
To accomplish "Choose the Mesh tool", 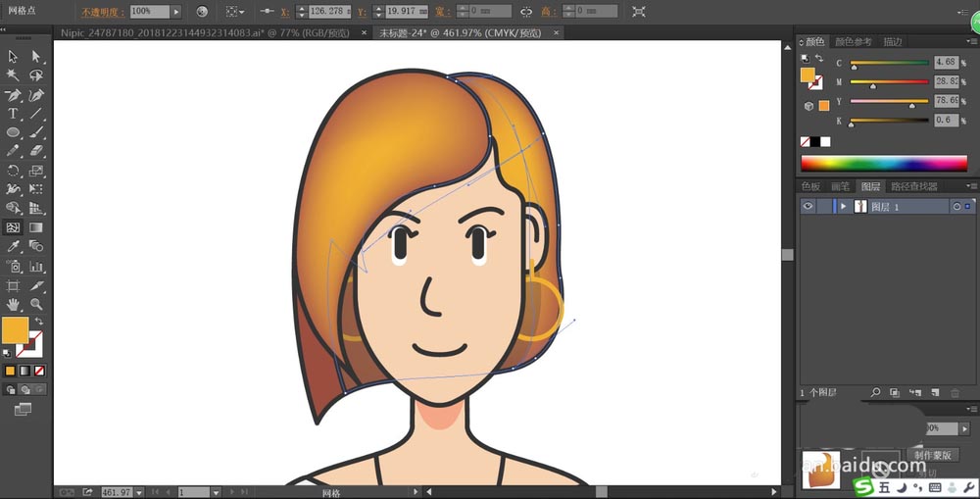I will 14,227.
